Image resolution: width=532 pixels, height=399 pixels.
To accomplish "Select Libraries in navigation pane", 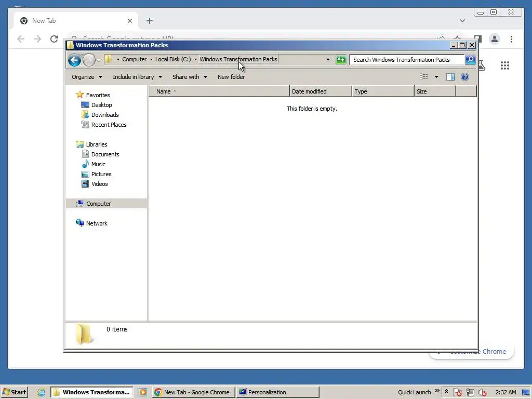I will click(96, 144).
